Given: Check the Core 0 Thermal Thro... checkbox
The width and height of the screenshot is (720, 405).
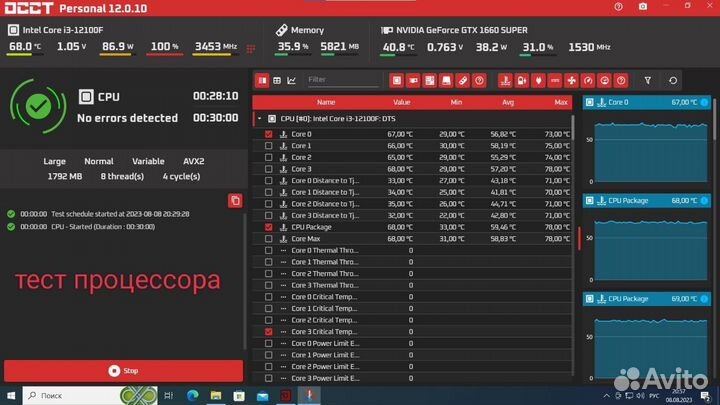Looking at the screenshot, I should coord(269,250).
